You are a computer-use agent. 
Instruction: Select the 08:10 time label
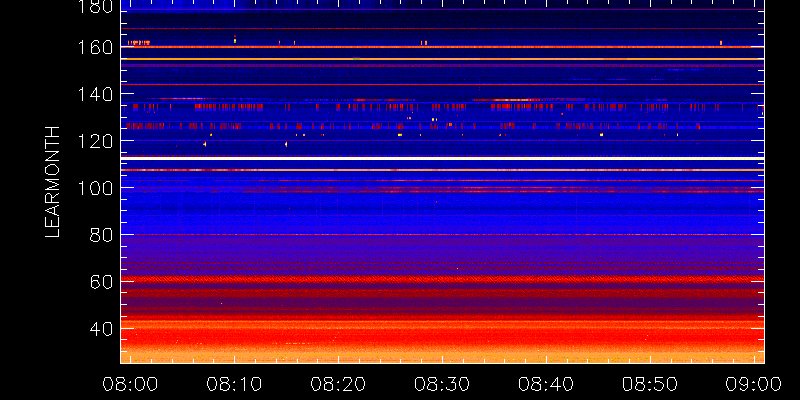tap(234, 384)
